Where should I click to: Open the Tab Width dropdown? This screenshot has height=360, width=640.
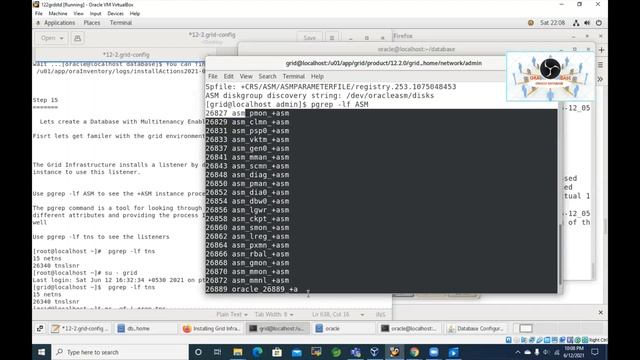(274, 315)
